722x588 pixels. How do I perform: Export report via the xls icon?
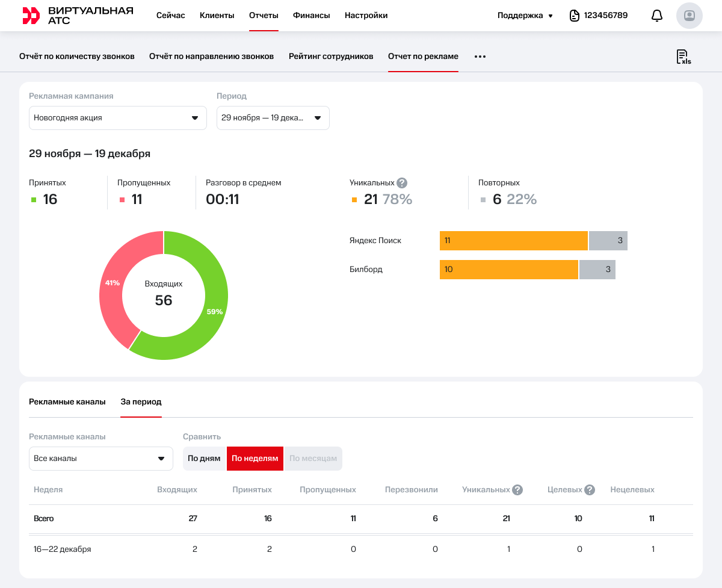[x=683, y=57]
